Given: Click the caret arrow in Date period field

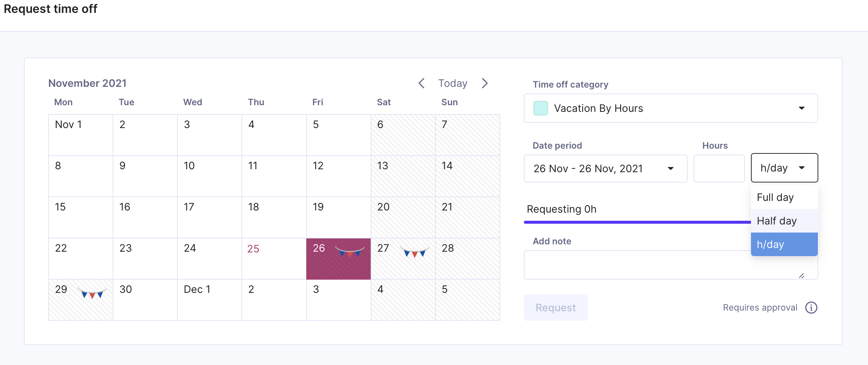Looking at the screenshot, I should tap(671, 169).
